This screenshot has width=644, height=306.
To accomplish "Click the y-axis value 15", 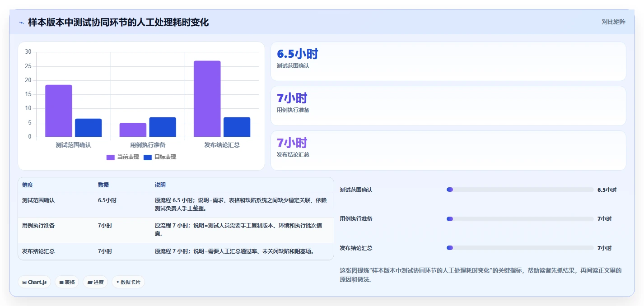I will coord(28,94).
